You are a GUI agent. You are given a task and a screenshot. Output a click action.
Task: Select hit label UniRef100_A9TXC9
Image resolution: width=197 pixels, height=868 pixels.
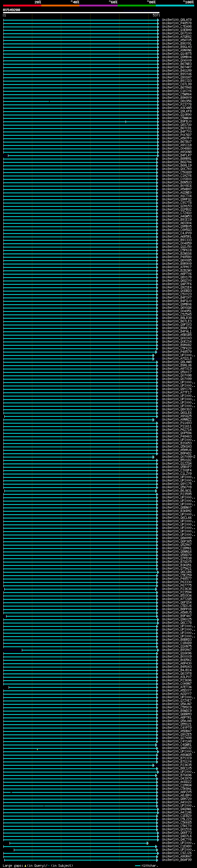(x=177, y=369)
